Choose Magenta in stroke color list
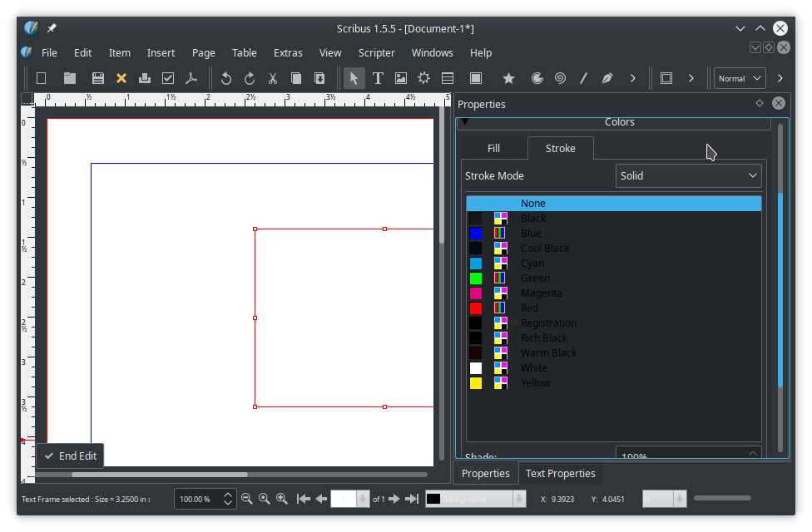Screen dimensions: 812x532 point(541,293)
